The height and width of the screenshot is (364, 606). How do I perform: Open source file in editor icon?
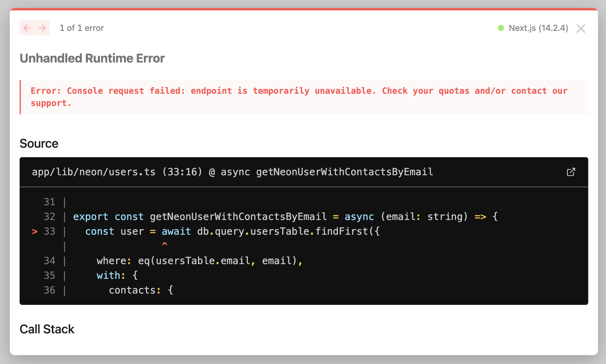571,172
